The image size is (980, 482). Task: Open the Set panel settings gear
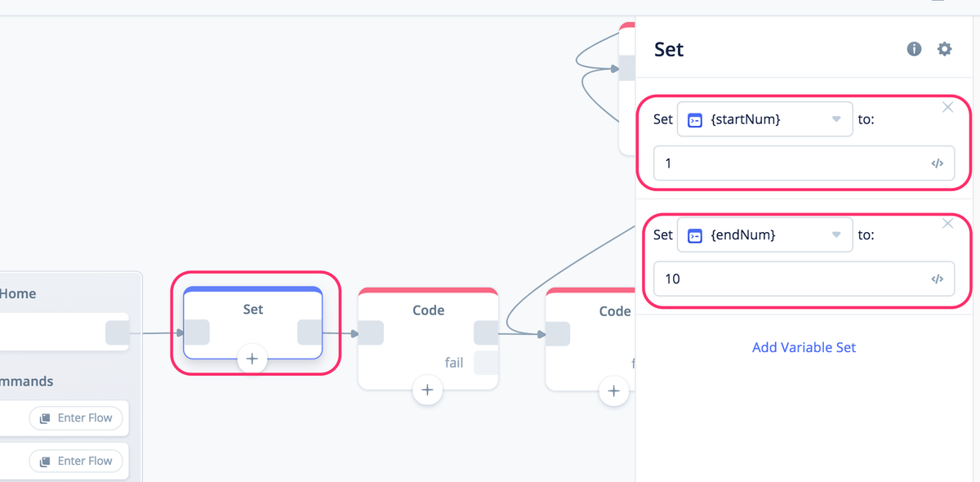pos(944,49)
